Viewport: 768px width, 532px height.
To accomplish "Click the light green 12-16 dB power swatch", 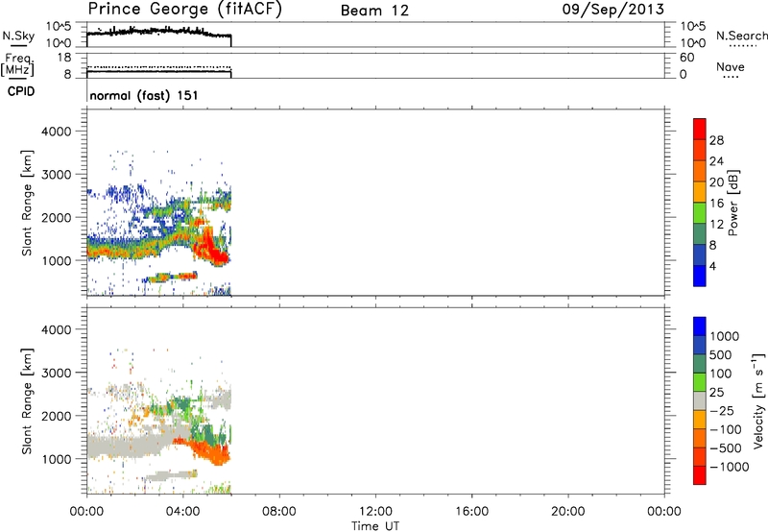I will click(x=700, y=212).
